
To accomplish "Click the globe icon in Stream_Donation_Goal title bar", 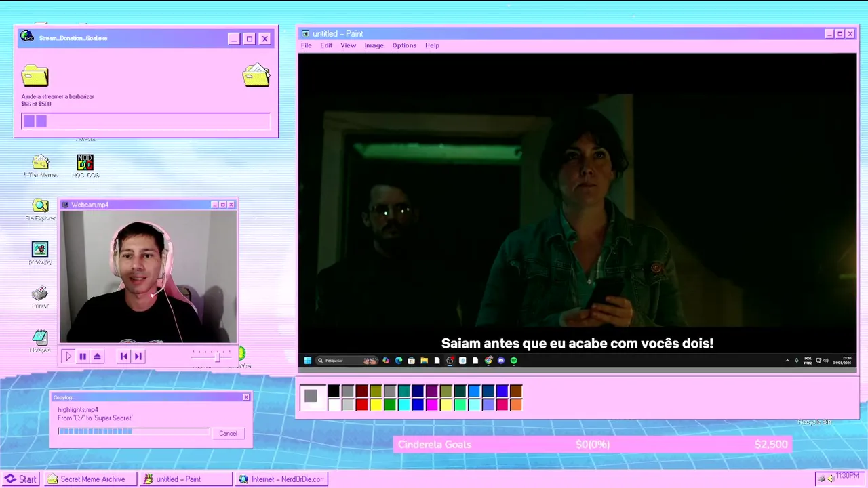I will pos(26,37).
